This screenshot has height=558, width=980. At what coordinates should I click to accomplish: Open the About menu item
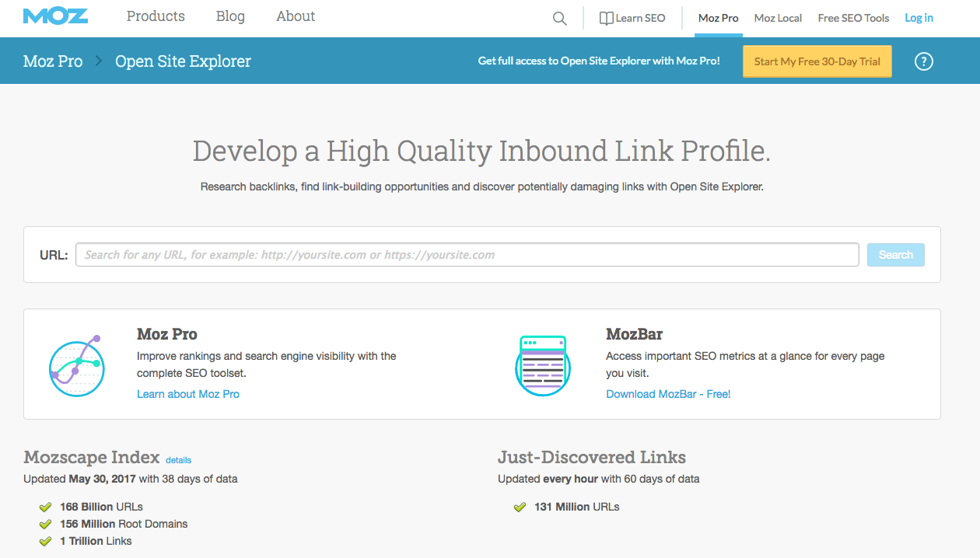pos(296,16)
